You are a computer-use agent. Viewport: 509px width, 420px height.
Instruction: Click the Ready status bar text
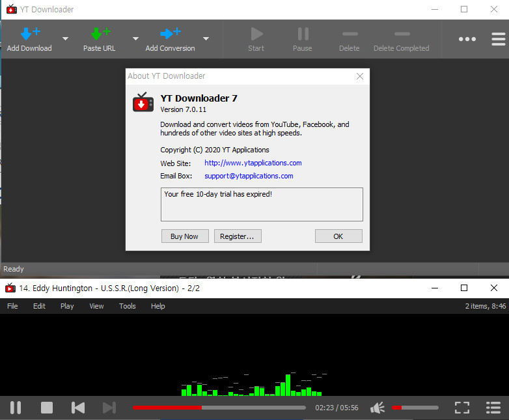click(x=14, y=269)
